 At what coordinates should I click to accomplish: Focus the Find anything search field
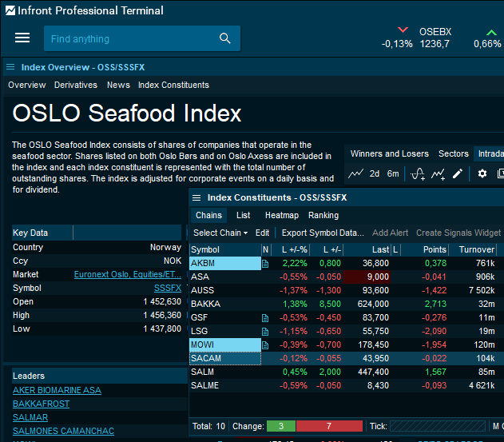[128, 38]
